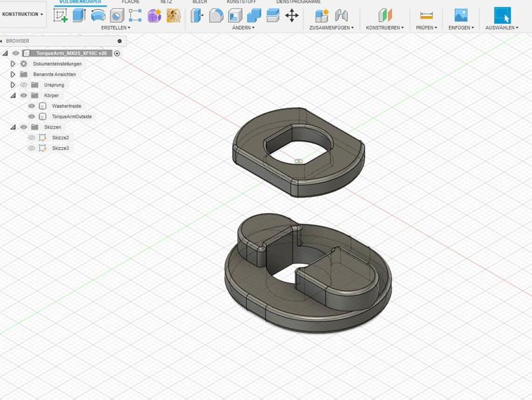The width and height of the screenshot is (532, 400).
Task: Expand the Benannte Ansichten node
Action: coord(13,75)
